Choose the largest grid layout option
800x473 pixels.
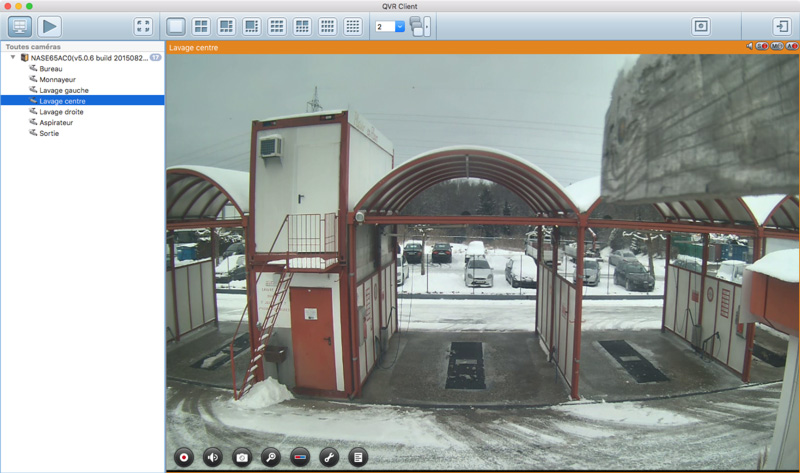[352, 26]
